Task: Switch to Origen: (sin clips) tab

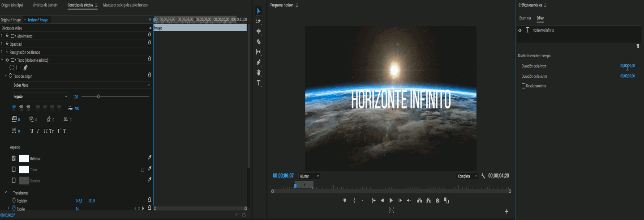Action: [x=13, y=5]
